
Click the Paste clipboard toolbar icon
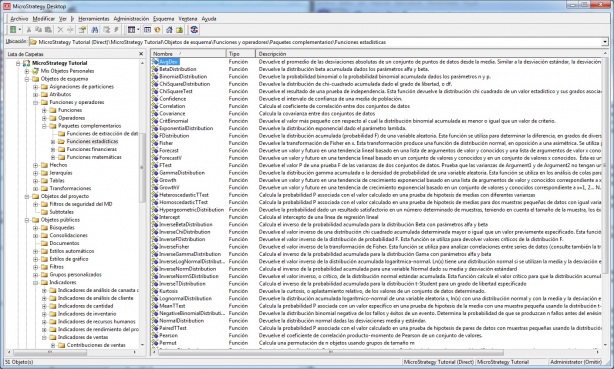pos(48,30)
